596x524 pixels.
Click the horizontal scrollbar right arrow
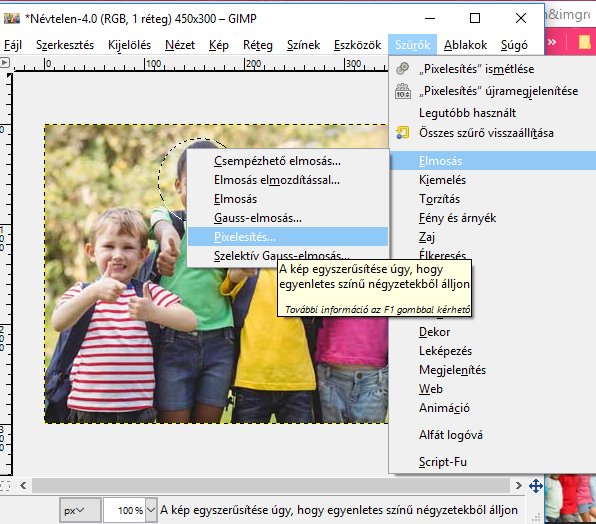click(518, 486)
